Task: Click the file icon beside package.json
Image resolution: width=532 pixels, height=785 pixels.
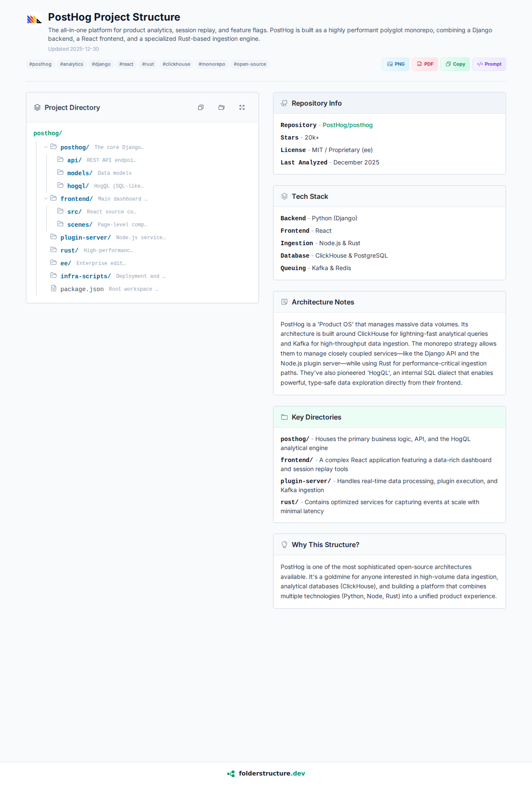Action: pos(54,289)
